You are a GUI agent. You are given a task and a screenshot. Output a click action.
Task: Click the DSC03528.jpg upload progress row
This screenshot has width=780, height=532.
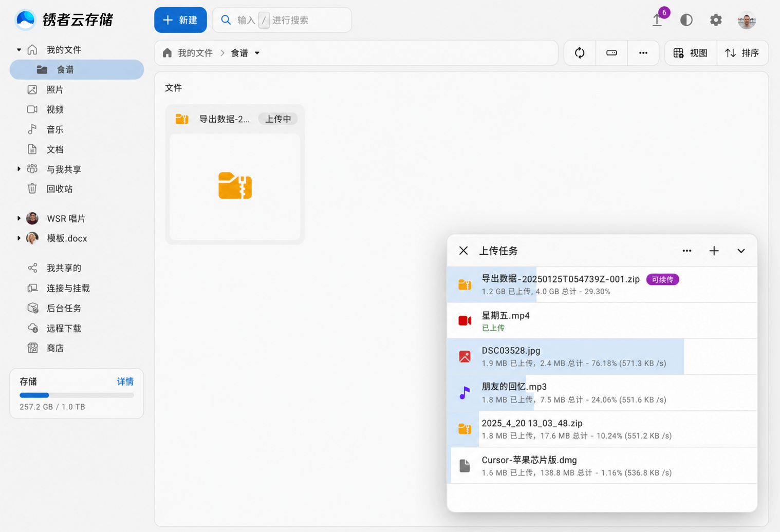pos(602,356)
